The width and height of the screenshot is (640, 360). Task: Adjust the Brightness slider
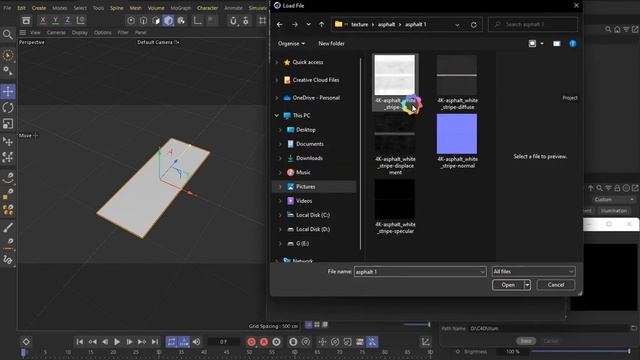tap(580, 351)
